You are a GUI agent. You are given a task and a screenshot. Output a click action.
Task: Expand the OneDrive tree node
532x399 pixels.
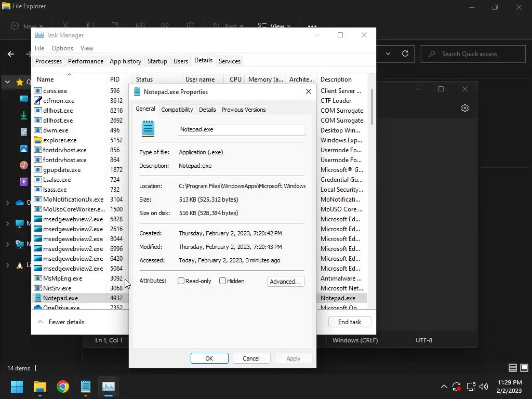(x=7, y=203)
